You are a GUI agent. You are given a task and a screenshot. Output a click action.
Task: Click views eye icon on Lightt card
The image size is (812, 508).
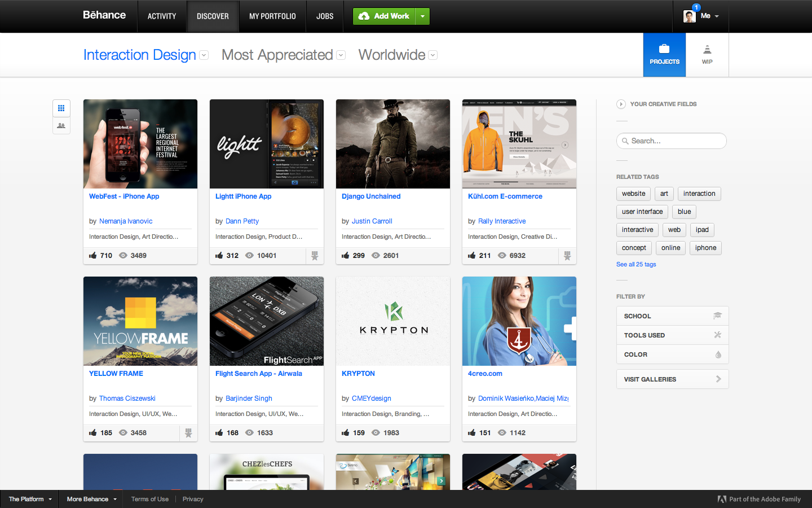pos(249,256)
